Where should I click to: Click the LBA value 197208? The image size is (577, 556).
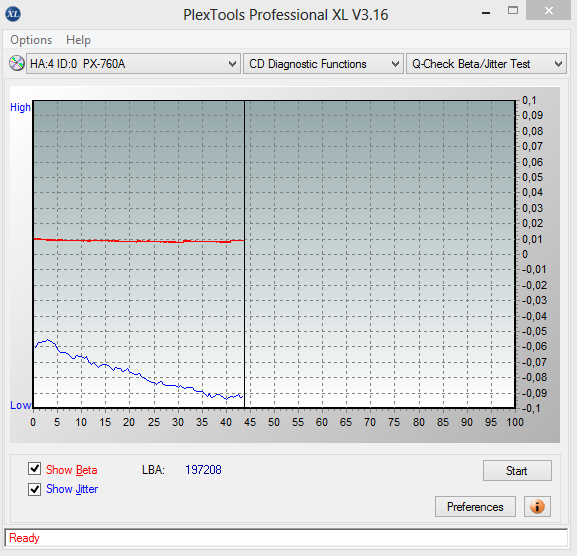tap(203, 470)
